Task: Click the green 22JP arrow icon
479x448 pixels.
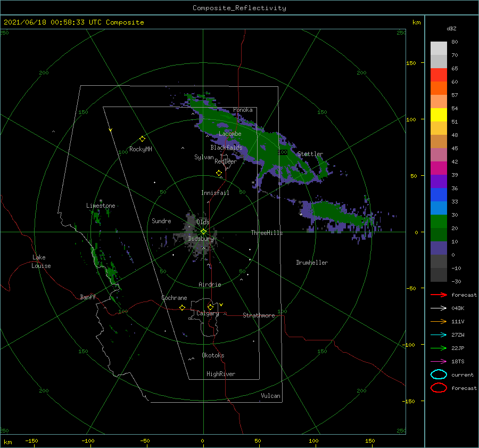Action: tap(439, 348)
